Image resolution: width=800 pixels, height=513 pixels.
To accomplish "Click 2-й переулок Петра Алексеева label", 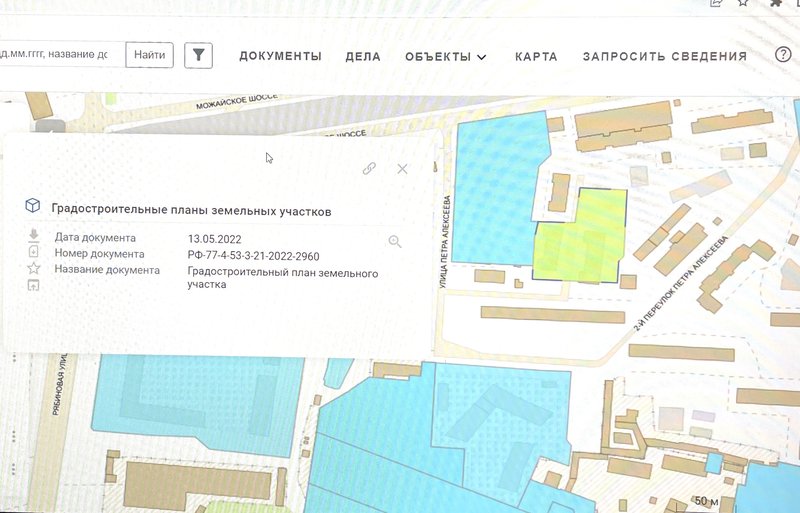I will 681,284.
